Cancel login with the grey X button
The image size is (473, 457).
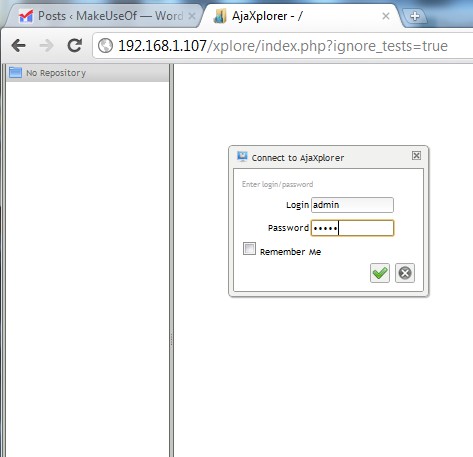coord(405,273)
